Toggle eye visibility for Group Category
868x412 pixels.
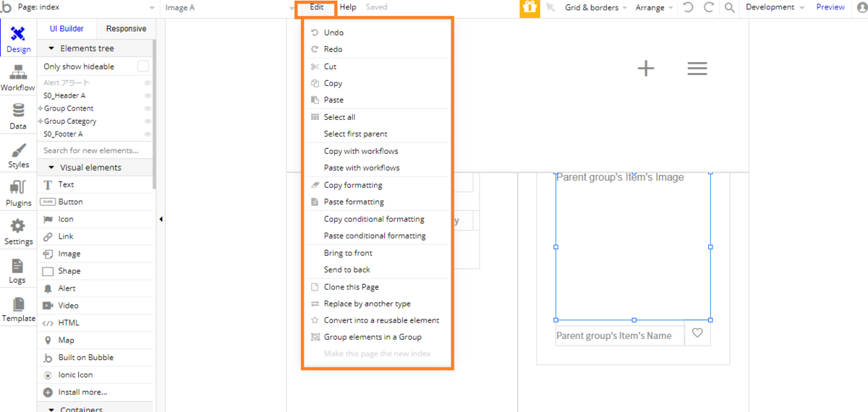[148, 121]
